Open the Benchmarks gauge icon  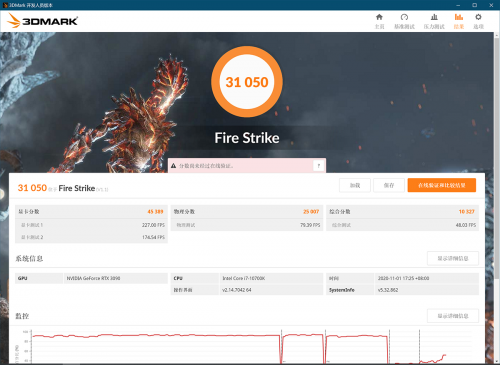(x=404, y=17)
